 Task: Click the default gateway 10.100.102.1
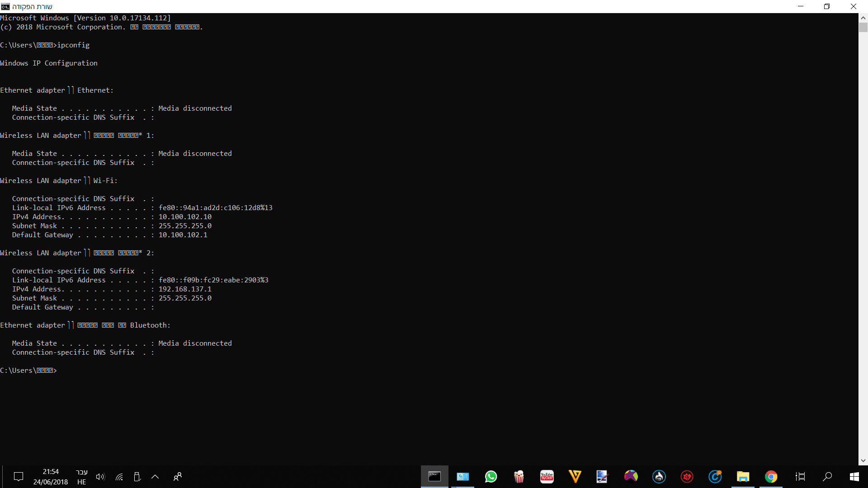pyautogui.click(x=183, y=235)
